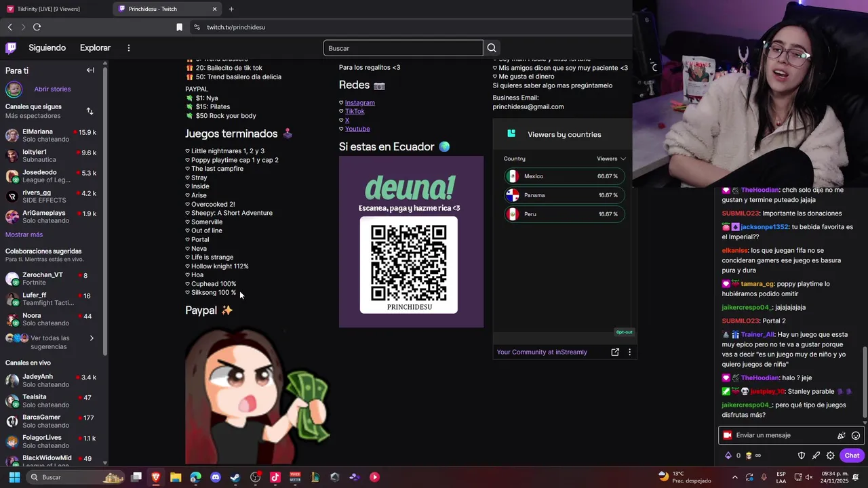This screenshot has height=488, width=868.
Task: Open the TikTok social link
Action: pyautogui.click(x=355, y=111)
